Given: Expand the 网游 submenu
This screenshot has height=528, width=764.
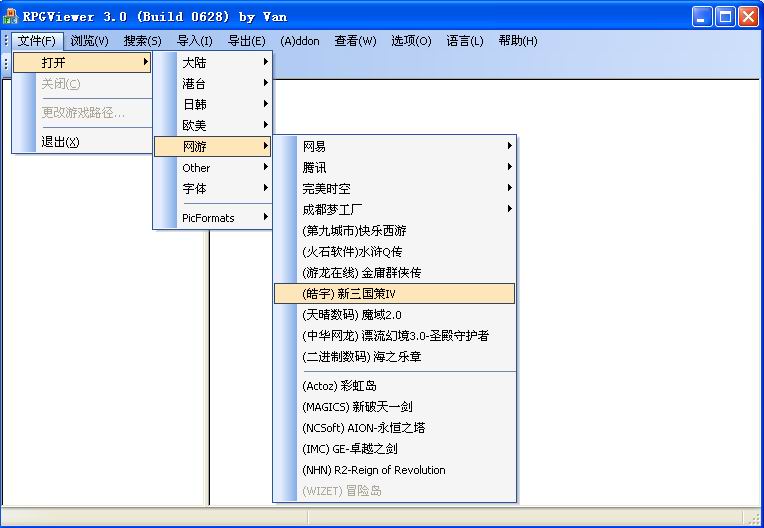Looking at the screenshot, I should click(x=212, y=146).
